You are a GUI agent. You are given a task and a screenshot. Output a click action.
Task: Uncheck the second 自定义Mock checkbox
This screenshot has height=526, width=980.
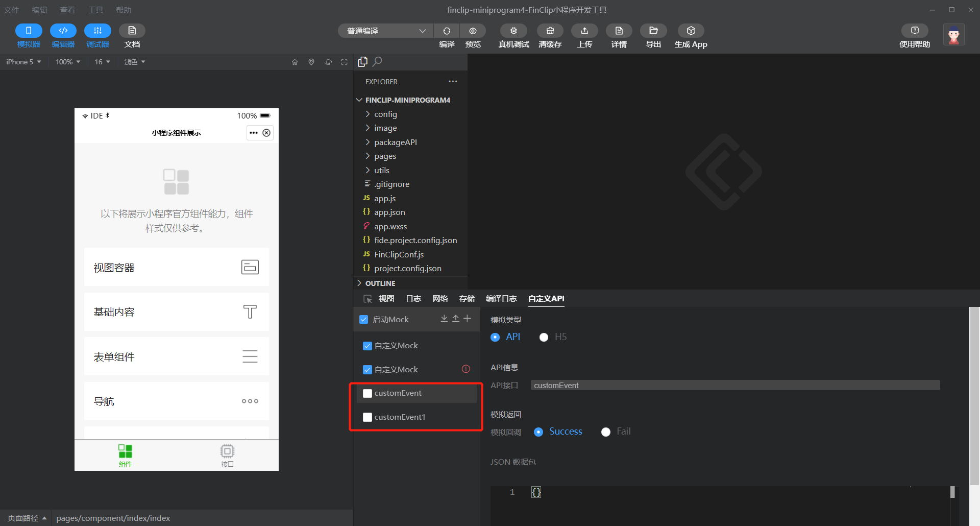(x=367, y=370)
